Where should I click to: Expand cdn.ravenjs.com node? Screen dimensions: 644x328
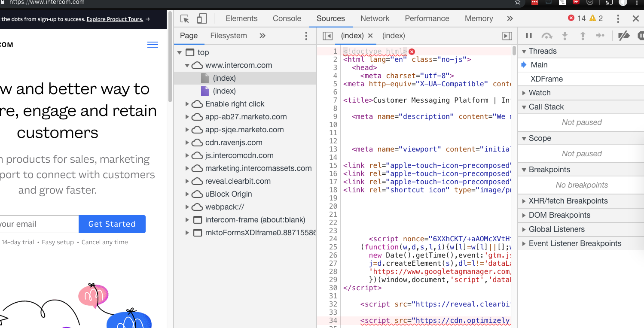(187, 143)
